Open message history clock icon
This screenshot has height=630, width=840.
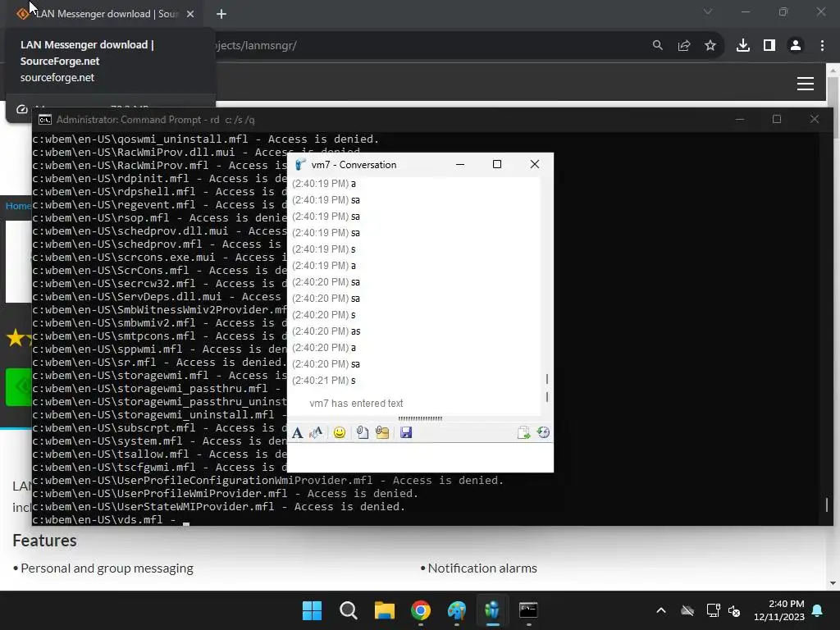(x=543, y=433)
